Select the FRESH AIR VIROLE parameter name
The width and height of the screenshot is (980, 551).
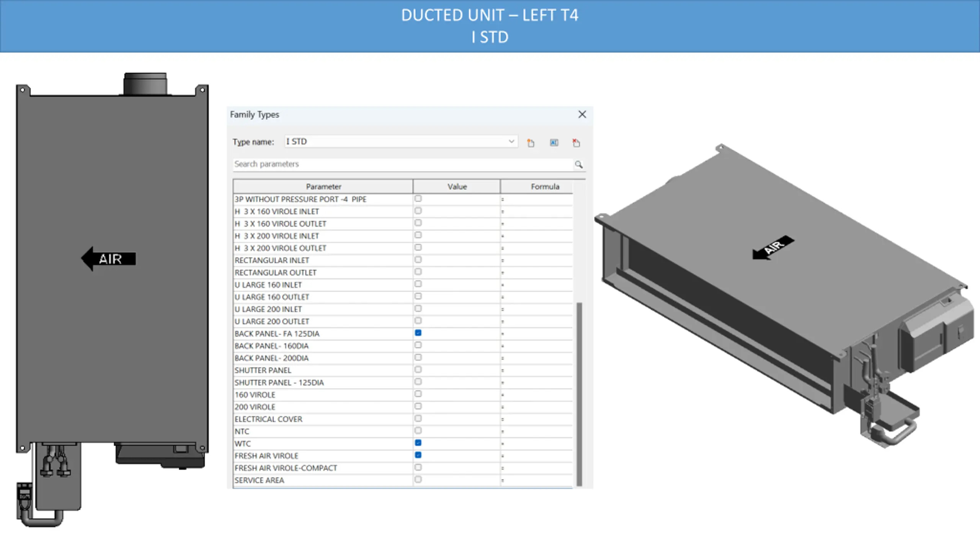coord(266,456)
